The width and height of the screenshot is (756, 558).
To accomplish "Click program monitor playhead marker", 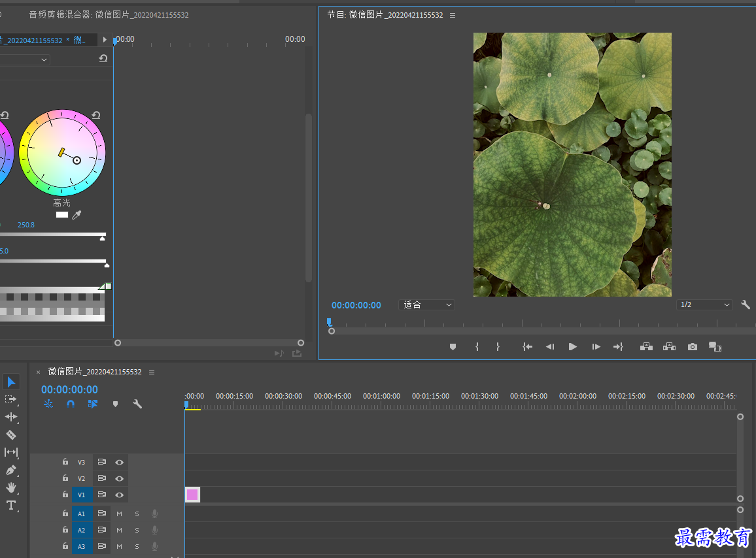I will tap(330, 321).
